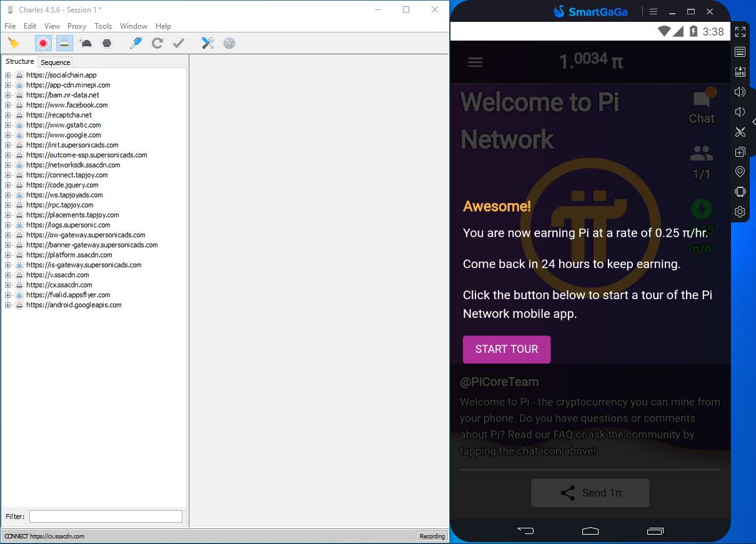
Task: Open the Edit menu in Charles
Action: [30, 26]
